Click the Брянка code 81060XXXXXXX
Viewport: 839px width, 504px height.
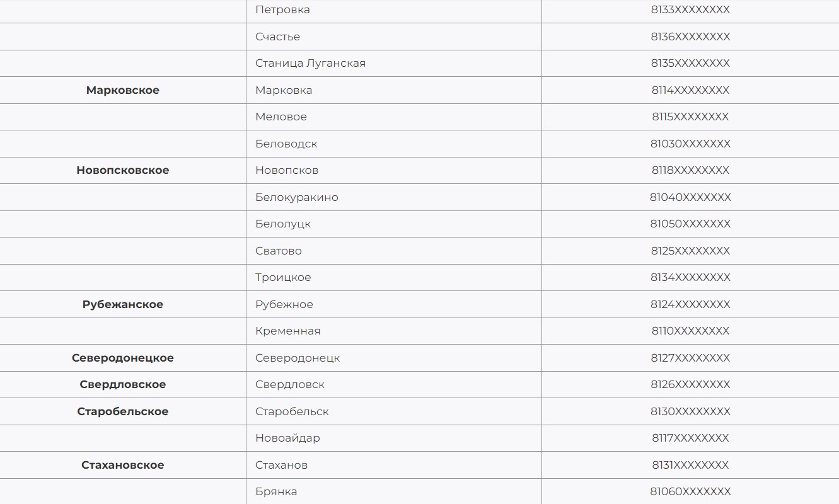(x=690, y=492)
